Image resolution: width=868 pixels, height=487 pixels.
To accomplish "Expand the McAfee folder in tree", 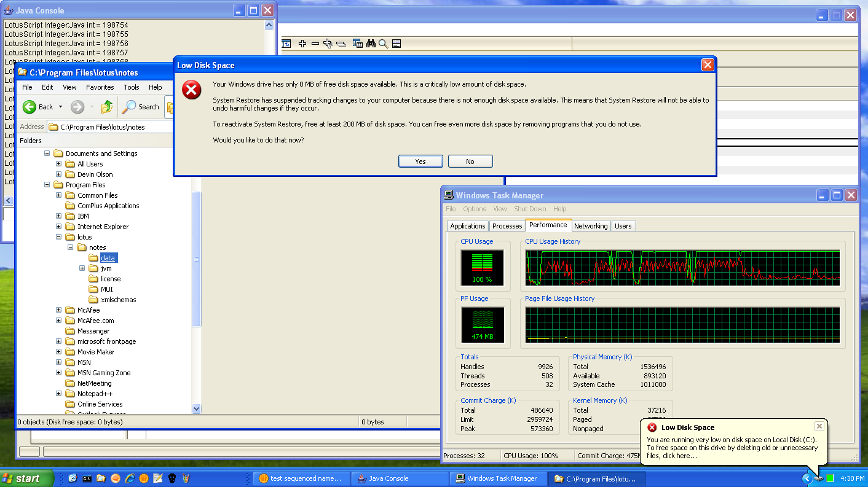I will (58, 310).
